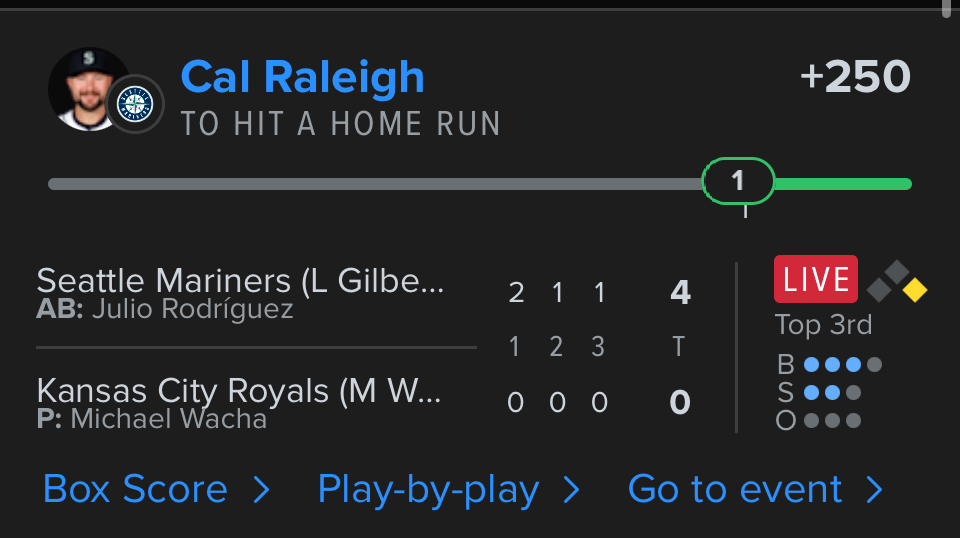The width and height of the screenshot is (960, 538).
Task: Open the Box Score link
Action: [135, 489]
